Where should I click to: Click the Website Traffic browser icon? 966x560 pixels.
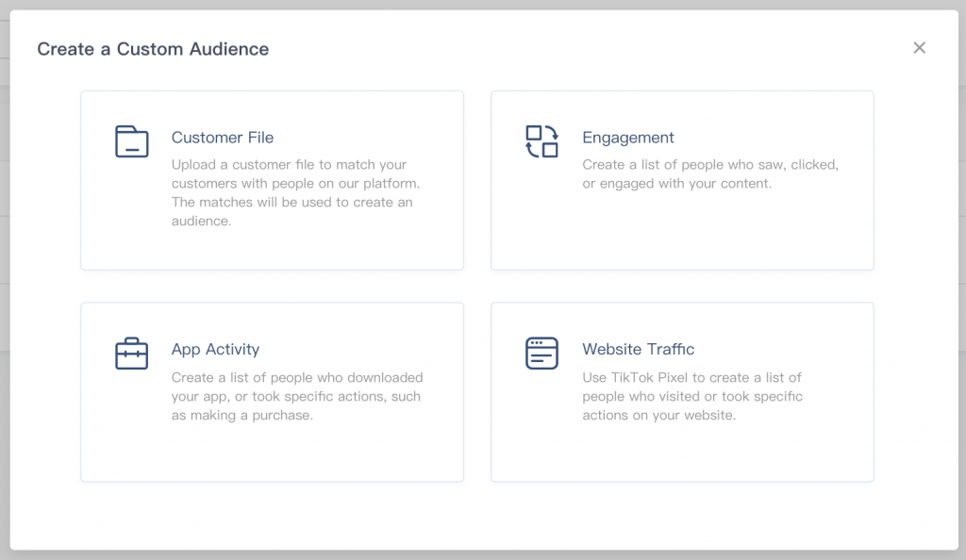coord(542,354)
